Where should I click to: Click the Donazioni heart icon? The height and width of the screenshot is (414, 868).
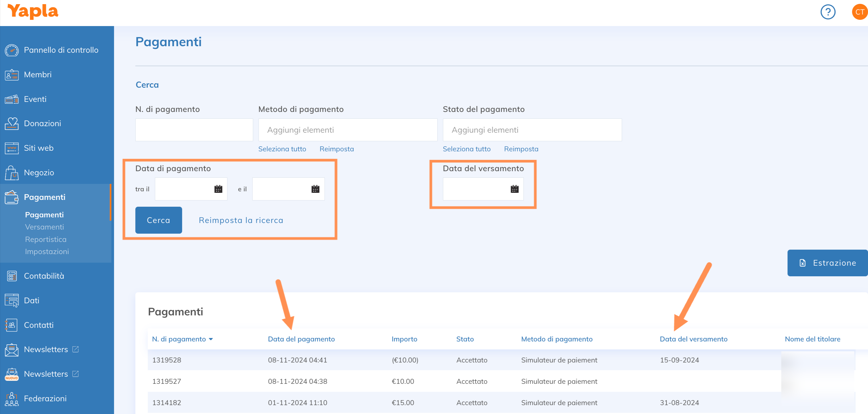point(12,124)
